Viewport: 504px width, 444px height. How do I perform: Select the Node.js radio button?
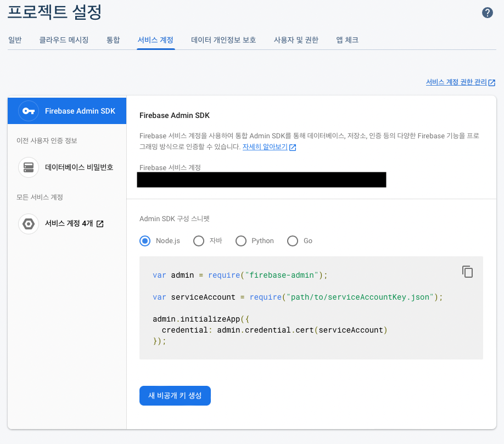[x=145, y=240]
